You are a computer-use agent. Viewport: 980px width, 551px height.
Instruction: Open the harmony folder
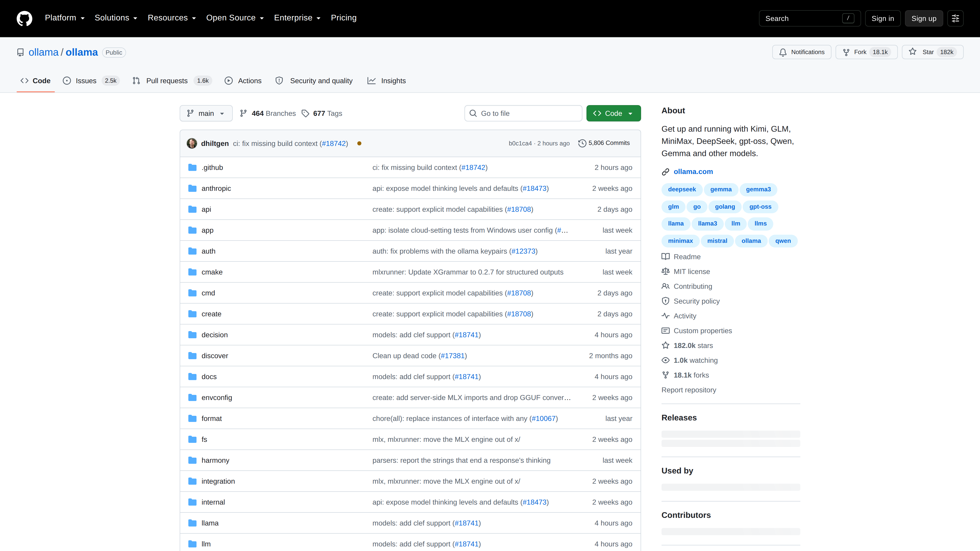[x=215, y=460]
